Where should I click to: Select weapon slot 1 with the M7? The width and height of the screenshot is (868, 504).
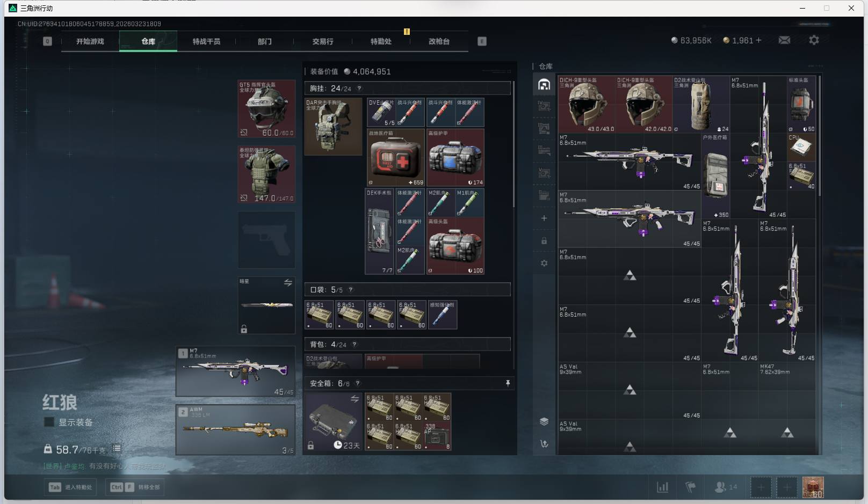pyautogui.click(x=236, y=371)
